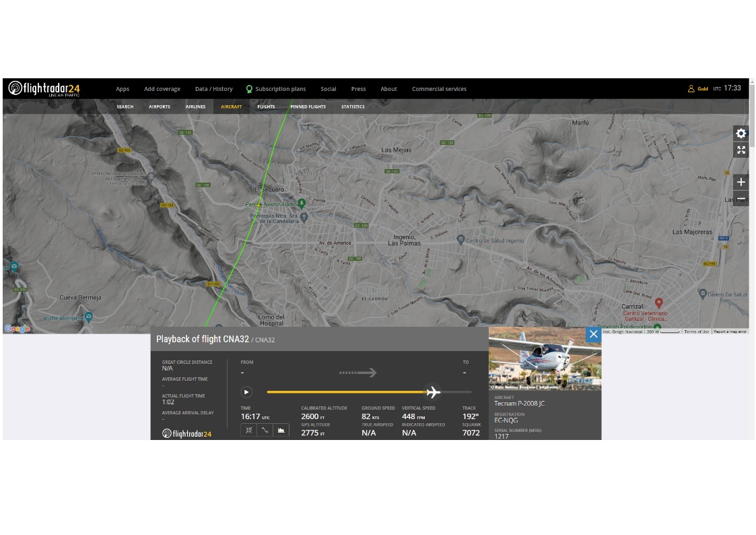This screenshot has height=535, width=756.
Task: Click the Ingenio, Las Palmas map label
Action: pos(404,240)
